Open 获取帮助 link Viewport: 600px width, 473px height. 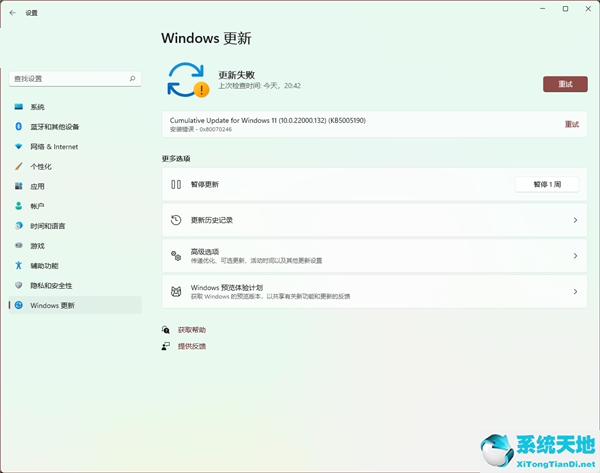(192, 329)
